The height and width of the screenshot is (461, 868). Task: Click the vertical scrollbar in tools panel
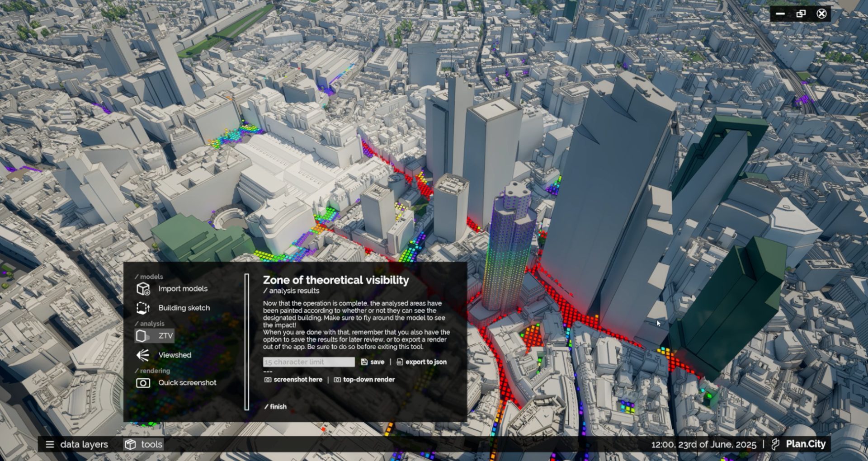247,342
